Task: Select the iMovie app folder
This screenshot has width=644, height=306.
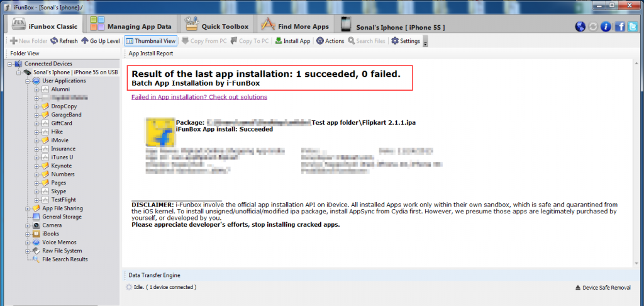Action: click(60, 140)
